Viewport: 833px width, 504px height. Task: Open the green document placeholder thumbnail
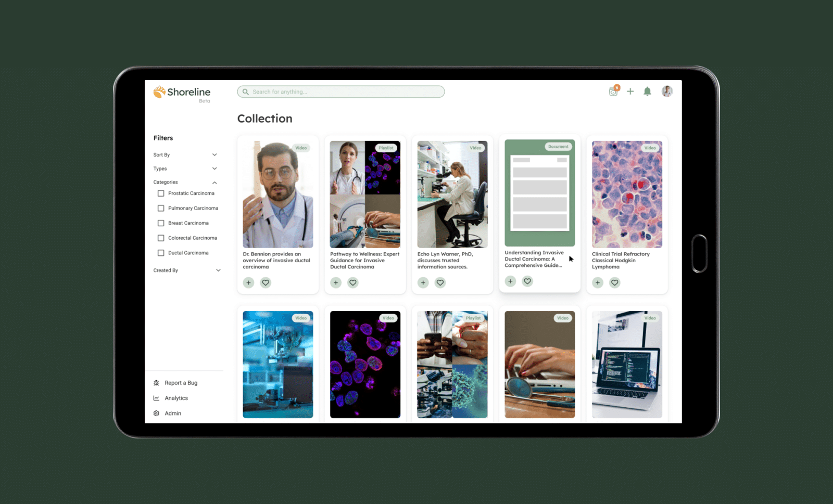click(540, 193)
